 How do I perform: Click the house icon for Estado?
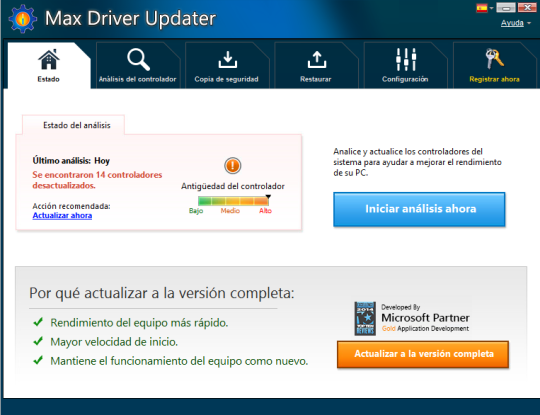pos(49,60)
